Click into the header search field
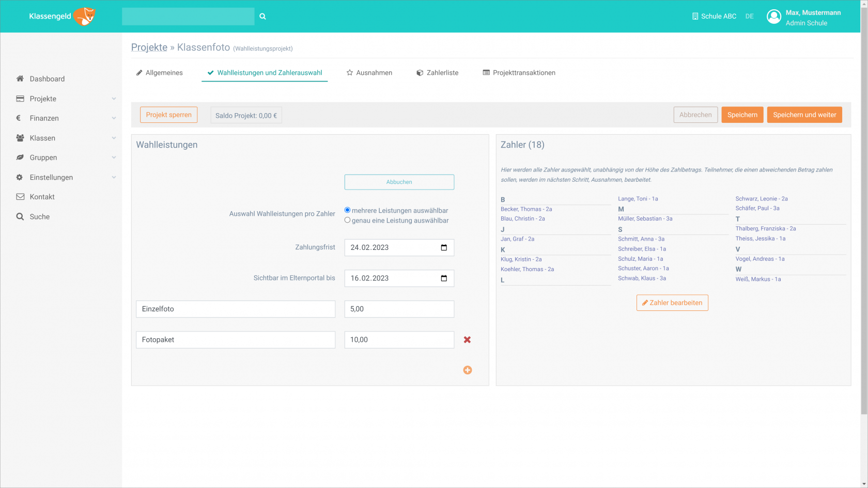The image size is (868, 488). 188,17
